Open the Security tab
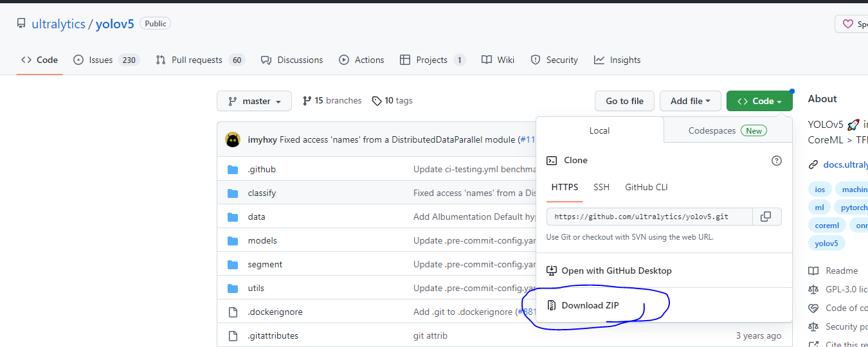This screenshot has width=868, height=347. pos(554,60)
